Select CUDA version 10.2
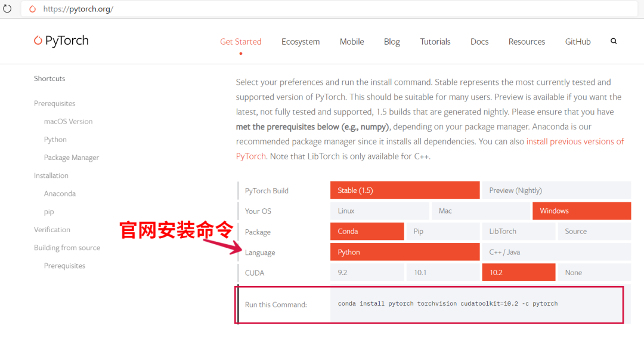The width and height of the screenshot is (644, 342). point(519,273)
